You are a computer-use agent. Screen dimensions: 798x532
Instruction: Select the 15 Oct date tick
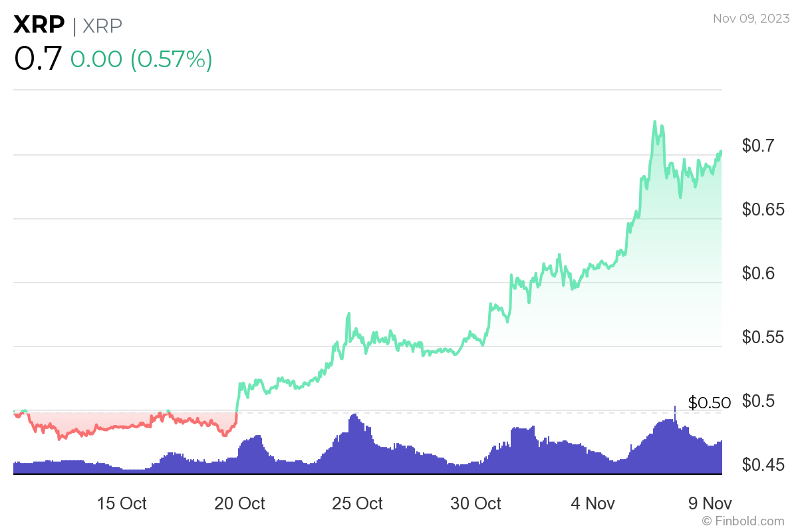tap(122, 503)
